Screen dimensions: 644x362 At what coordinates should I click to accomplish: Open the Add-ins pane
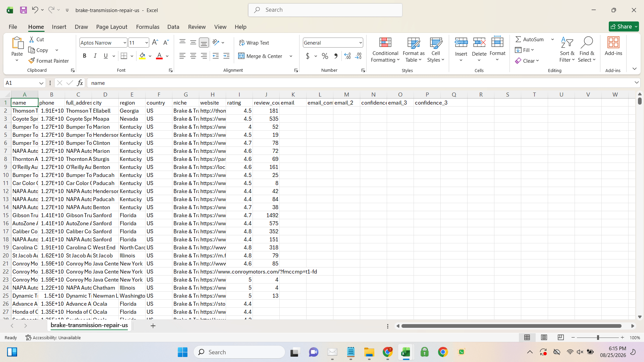[613, 46]
